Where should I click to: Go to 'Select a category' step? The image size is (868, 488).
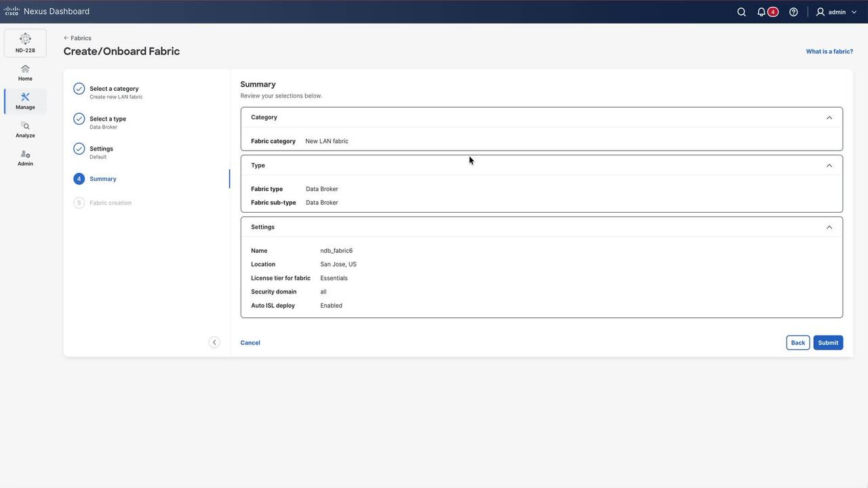coord(113,89)
